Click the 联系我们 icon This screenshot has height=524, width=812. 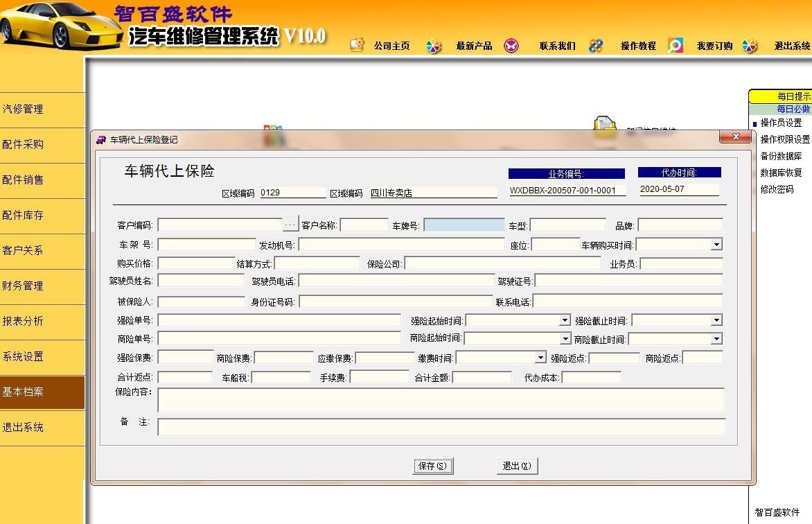point(511,46)
